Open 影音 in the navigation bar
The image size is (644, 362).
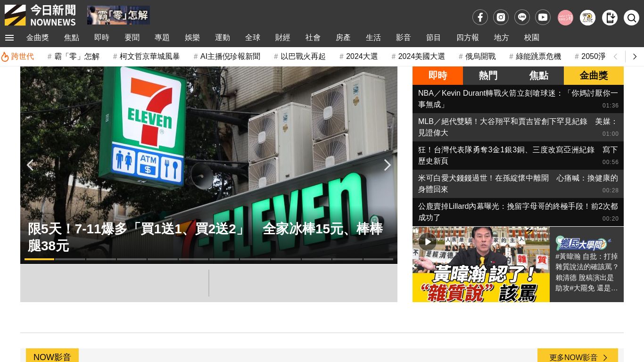pyautogui.click(x=404, y=38)
